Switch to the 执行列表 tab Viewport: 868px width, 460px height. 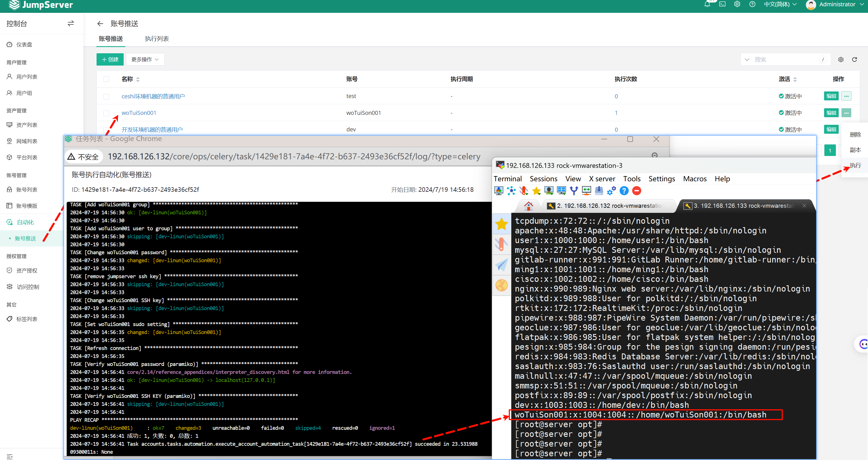(x=157, y=39)
